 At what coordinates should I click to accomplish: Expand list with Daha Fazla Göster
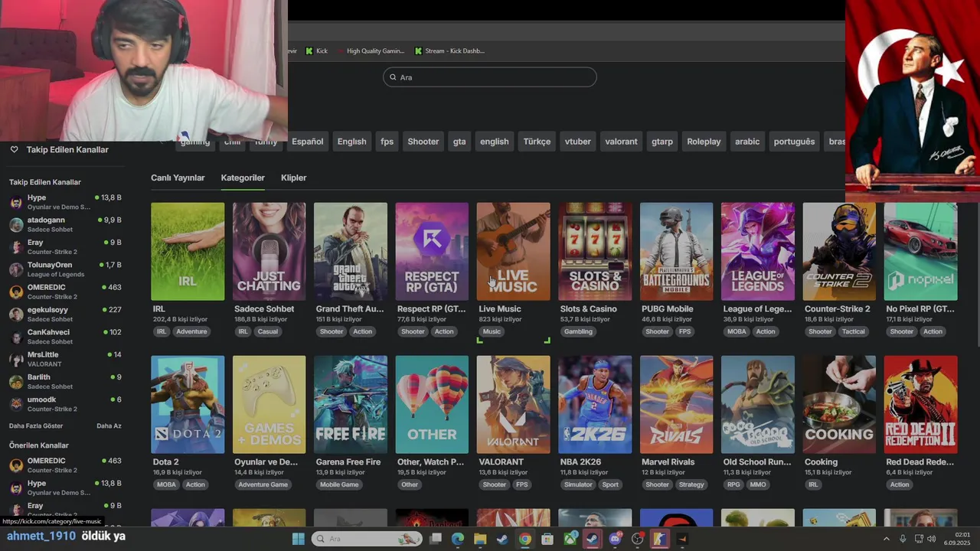tap(36, 425)
